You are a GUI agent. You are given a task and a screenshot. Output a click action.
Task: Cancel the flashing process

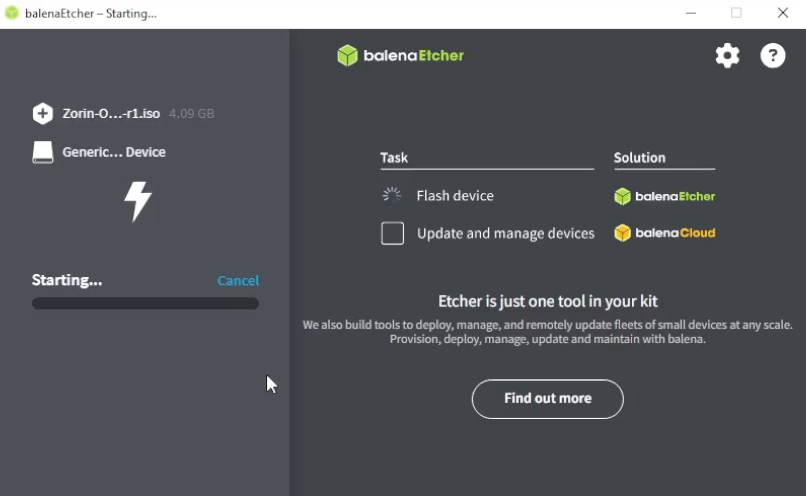tap(238, 281)
